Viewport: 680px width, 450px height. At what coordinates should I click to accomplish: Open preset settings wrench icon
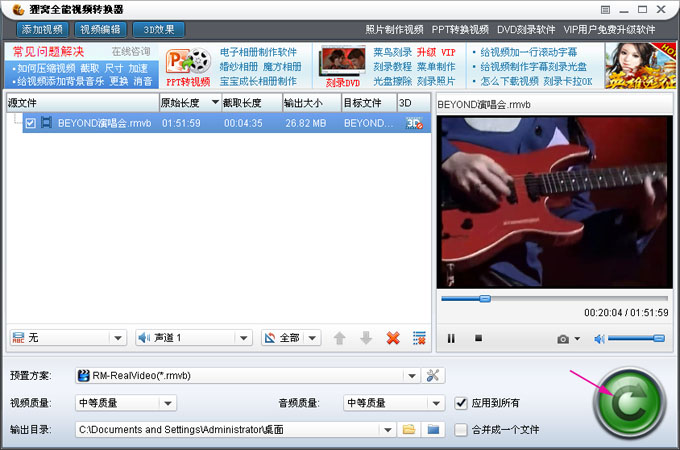click(x=433, y=376)
